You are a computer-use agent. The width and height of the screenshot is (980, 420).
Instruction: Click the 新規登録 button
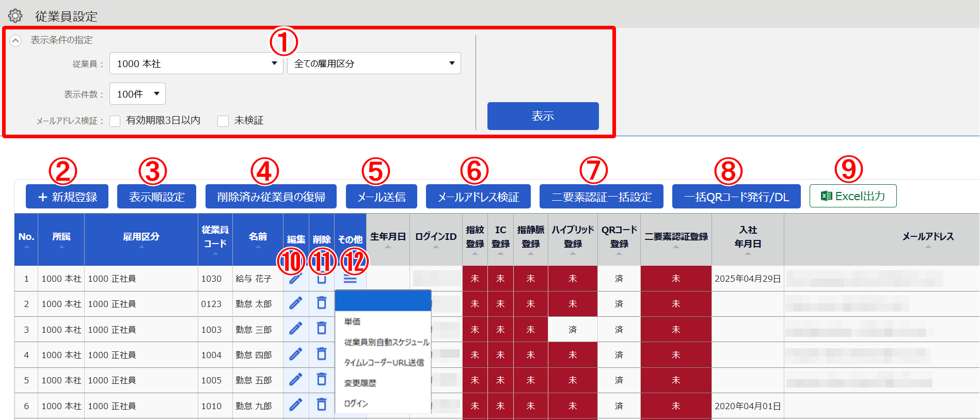pyautogui.click(x=67, y=197)
